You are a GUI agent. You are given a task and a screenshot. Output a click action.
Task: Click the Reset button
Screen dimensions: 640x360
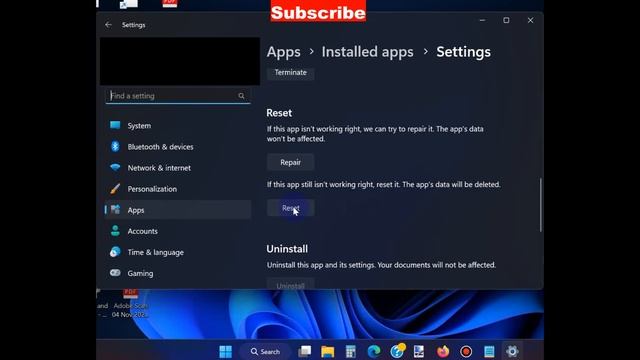point(291,208)
